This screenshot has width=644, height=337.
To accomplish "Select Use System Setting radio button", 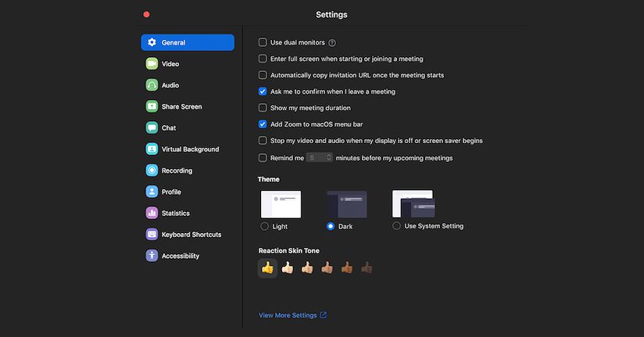I will pyautogui.click(x=396, y=226).
